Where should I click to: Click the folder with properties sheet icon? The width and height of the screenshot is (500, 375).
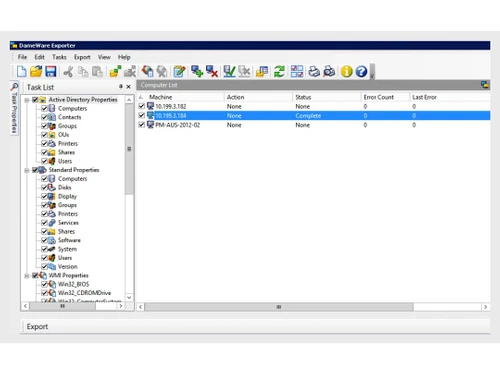click(x=262, y=71)
